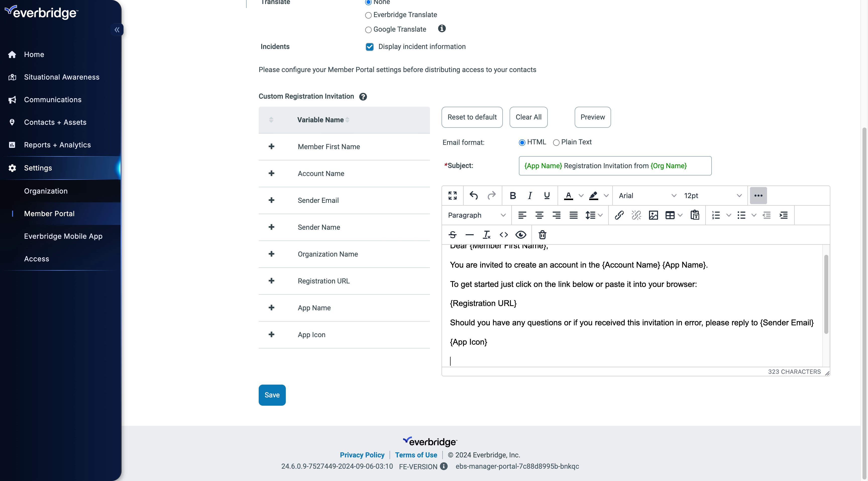This screenshot has height=481, width=868.
Task: Open help for Custom Registration Invitation
Action: (x=363, y=97)
